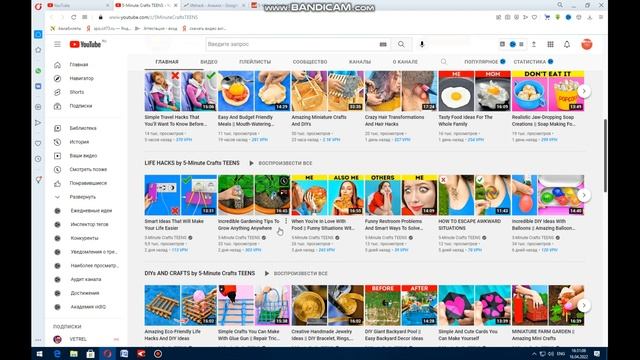Open the YouTube apps grid
Screen dimensions: 640x360
[551, 44]
